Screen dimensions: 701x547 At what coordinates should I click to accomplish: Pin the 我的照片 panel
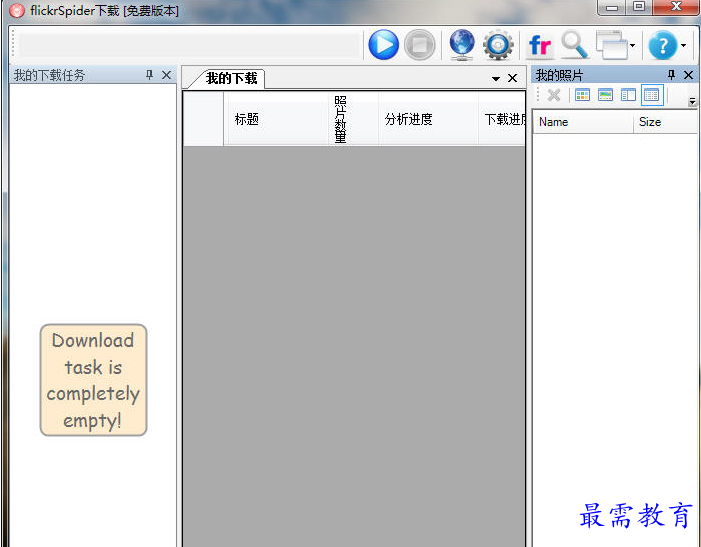(x=671, y=75)
